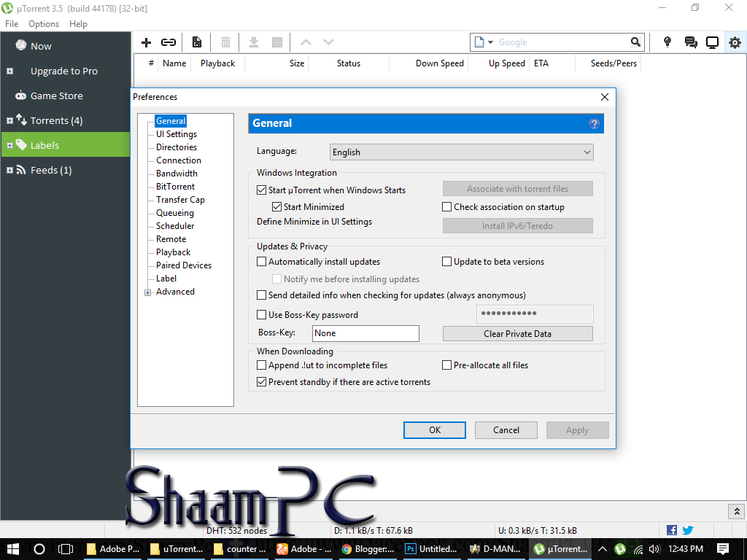Click the Twitter bird icon in status bar
Screen dimensions: 747x560
click(x=688, y=530)
